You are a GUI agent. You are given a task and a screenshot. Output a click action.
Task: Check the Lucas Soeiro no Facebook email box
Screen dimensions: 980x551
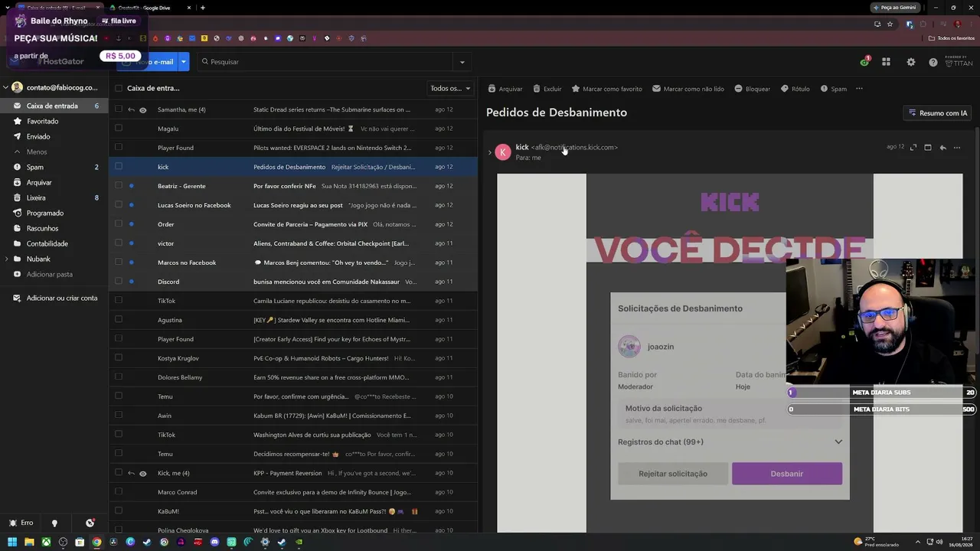(x=118, y=205)
